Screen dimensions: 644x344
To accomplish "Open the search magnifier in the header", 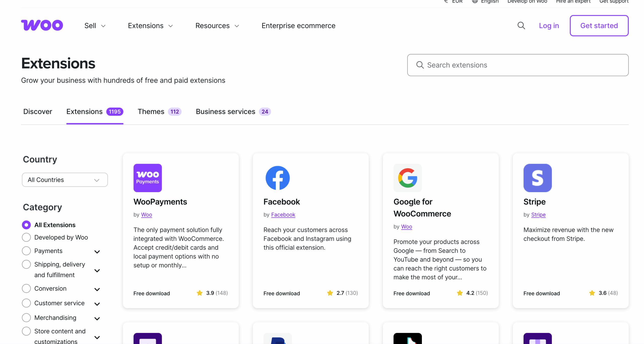I will click(x=521, y=25).
